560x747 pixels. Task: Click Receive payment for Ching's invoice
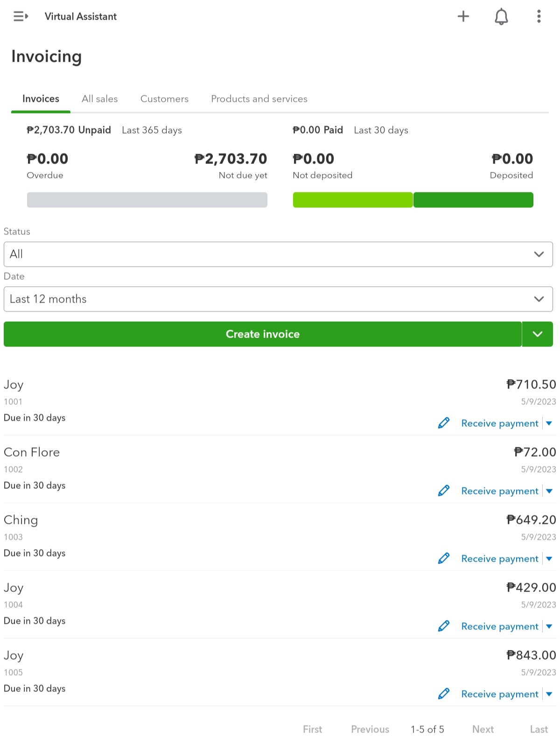[x=500, y=559]
